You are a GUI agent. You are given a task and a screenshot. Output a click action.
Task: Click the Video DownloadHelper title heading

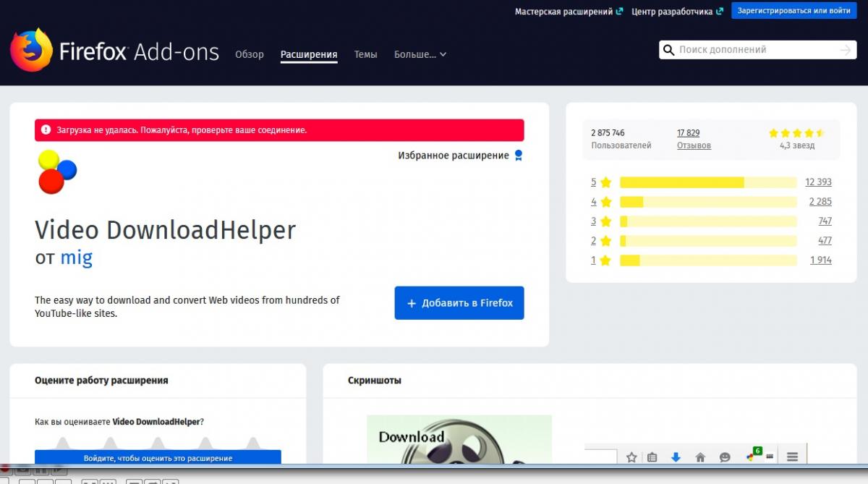166,230
